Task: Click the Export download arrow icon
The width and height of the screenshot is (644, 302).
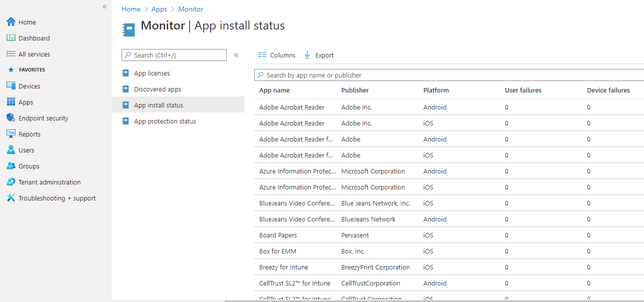Action: 307,55
